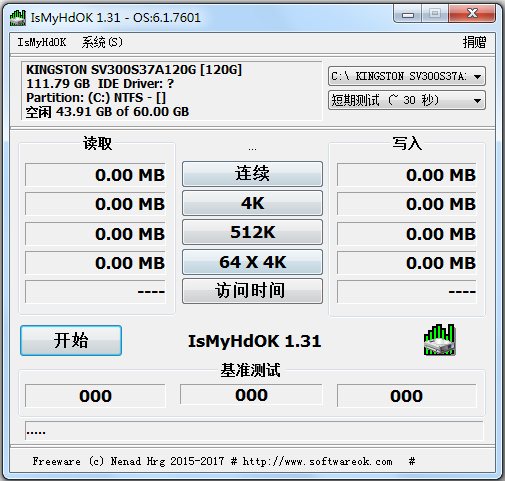This screenshot has height=481, width=505.
Task: Click the read 512K result field
Action: tap(95, 233)
